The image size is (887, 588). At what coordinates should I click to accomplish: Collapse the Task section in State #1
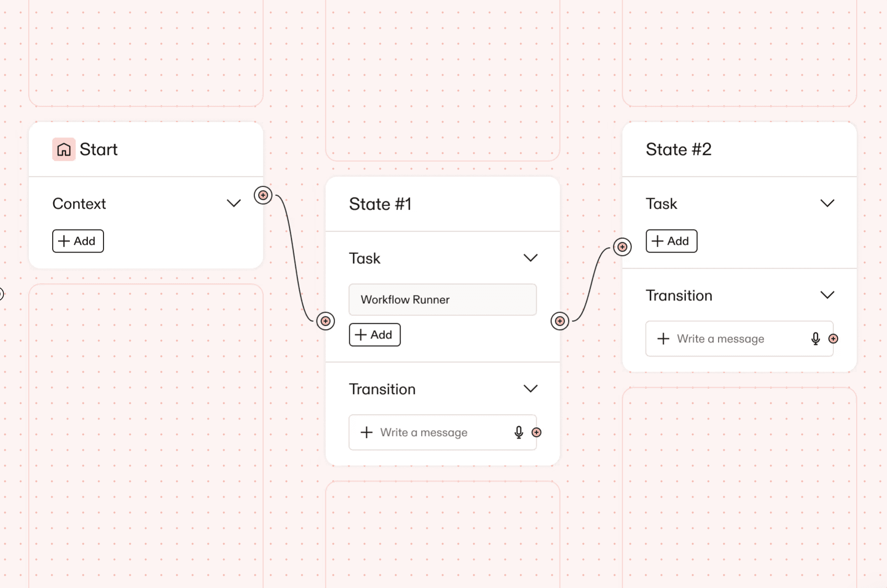(x=530, y=258)
